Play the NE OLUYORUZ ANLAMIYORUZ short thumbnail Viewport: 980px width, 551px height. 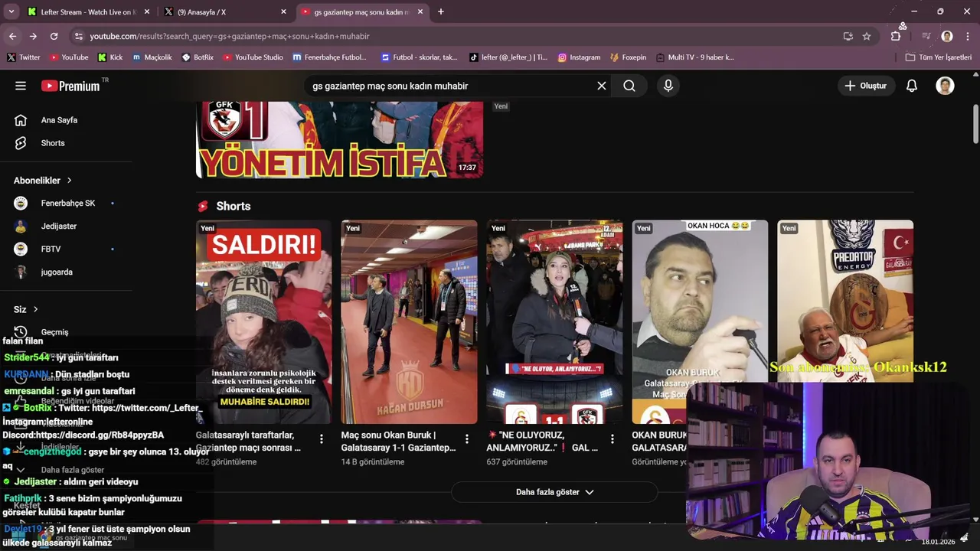pos(554,322)
